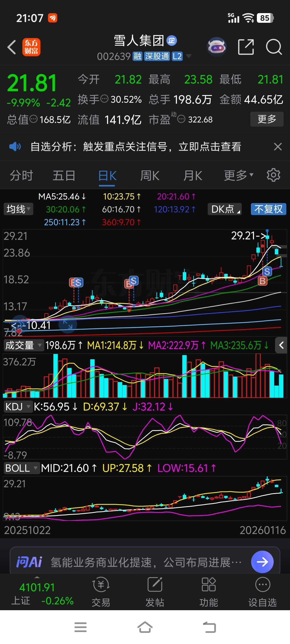The height and width of the screenshot is (644, 290).
Task: Open the 交易 trade icon
Action: [101, 592]
